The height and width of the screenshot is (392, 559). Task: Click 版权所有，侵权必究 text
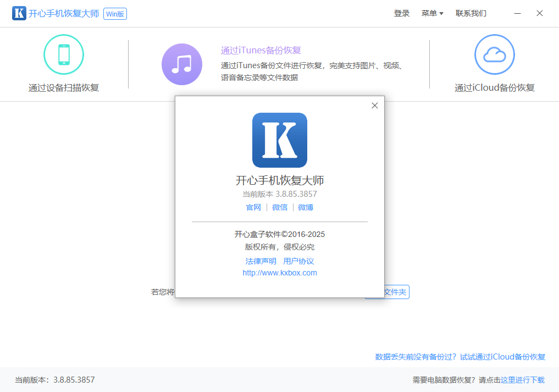tap(279, 247)
